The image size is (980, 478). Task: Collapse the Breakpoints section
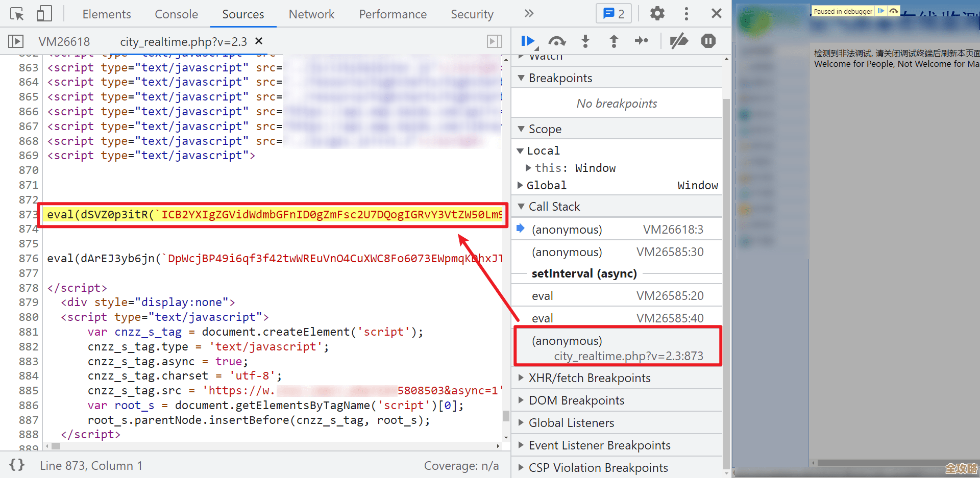click(521, 78)
